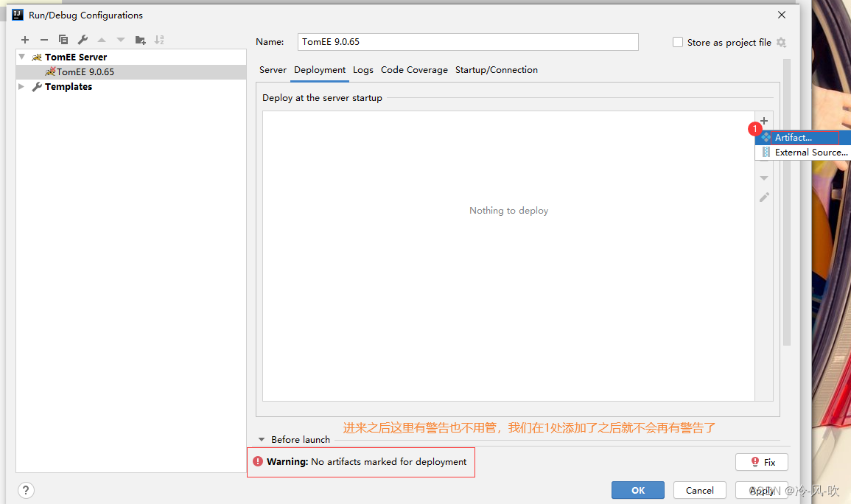Sort configurations alphabetically icon

pos(159,40)
